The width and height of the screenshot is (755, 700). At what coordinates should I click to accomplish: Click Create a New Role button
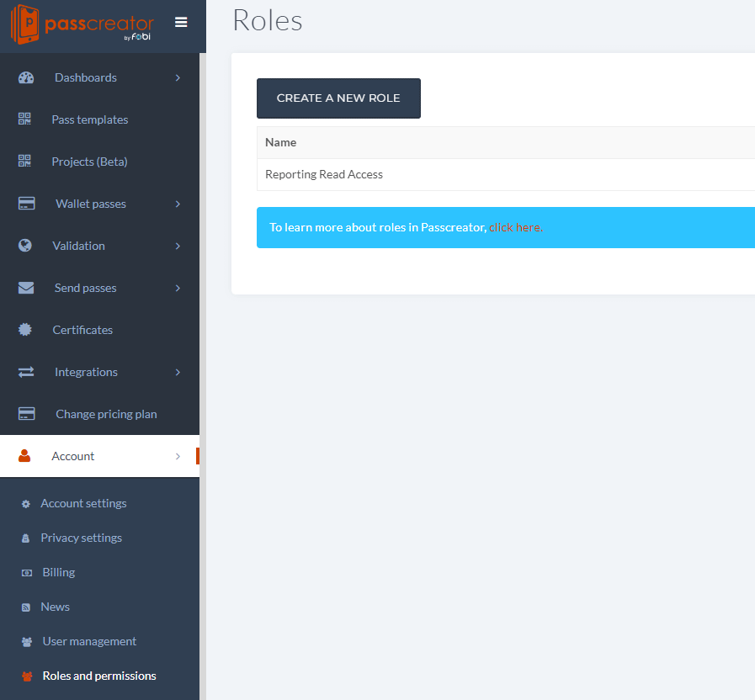click(x=338, y=98)
